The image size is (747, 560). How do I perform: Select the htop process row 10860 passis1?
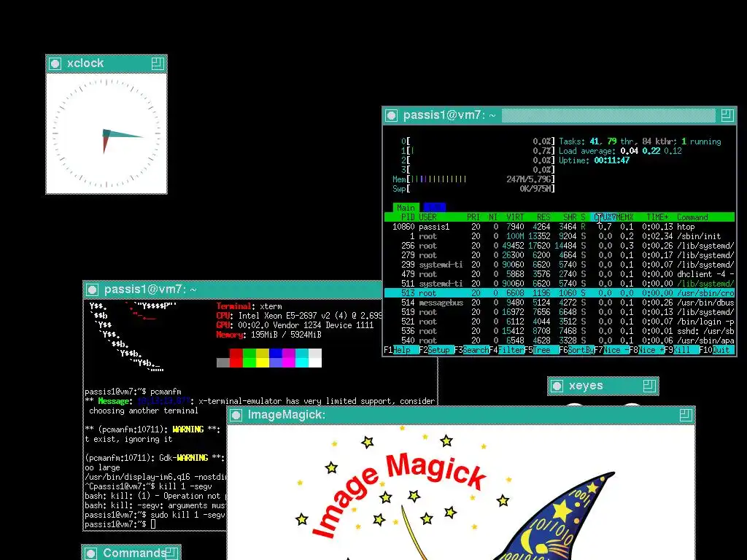click(560, 227)
